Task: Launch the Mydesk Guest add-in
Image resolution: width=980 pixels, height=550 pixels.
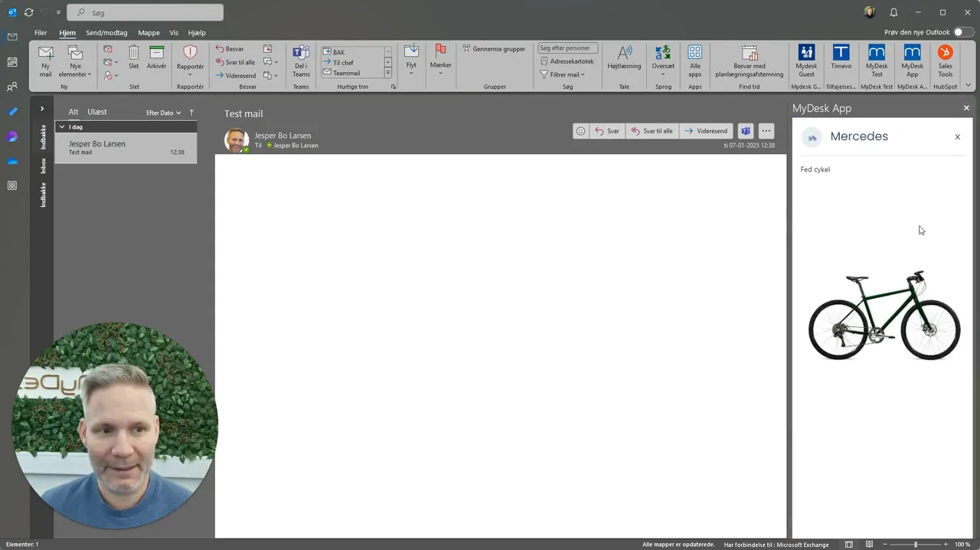Action: (x=806, y=61)
